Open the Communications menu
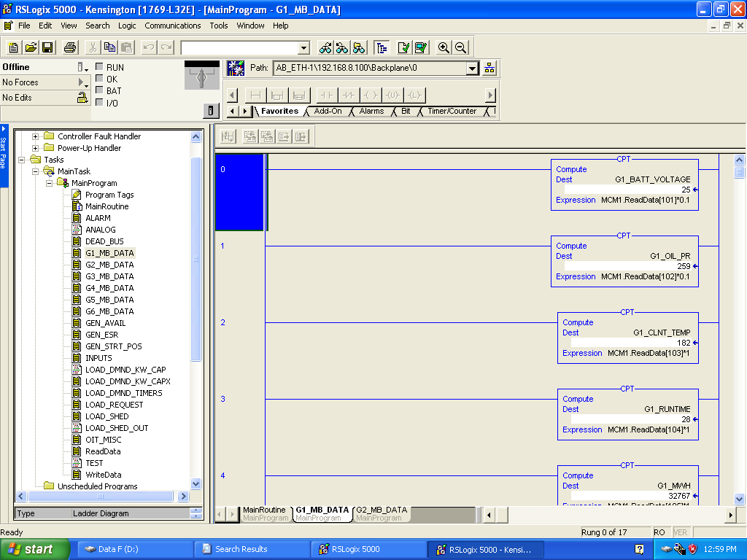The height and width of the screenshot is (560, 747). 172,26
